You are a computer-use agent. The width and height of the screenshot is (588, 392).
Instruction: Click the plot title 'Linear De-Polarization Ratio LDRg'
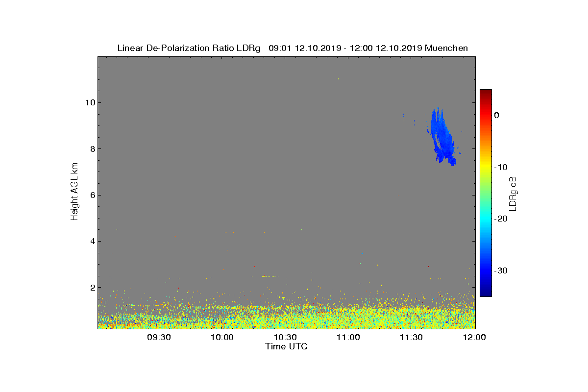click(x=190, y=48)
